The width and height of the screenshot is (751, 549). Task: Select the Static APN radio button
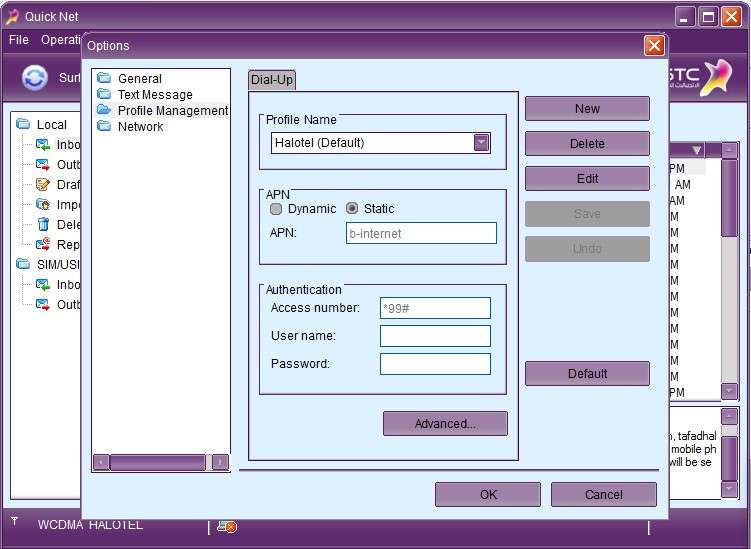pos(352,209)
